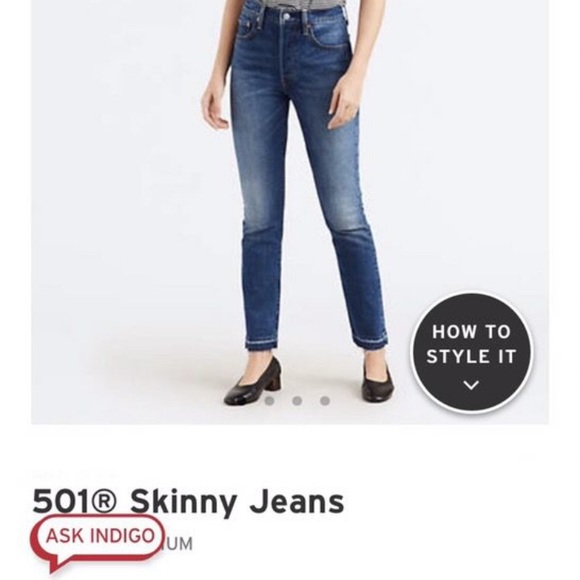The image size is (580, 580).
Task: Tap the HOW TO text in the dark circle
Action: (471, 331)
